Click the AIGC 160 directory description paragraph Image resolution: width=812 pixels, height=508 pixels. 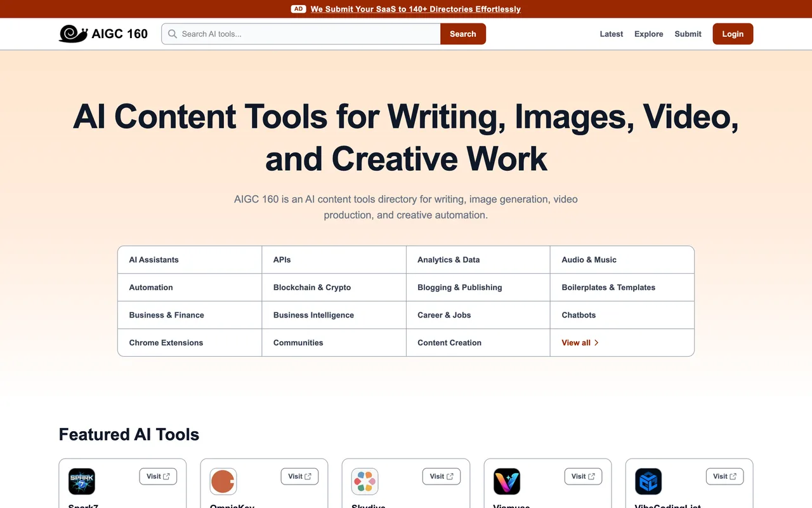tap(406, 207)
